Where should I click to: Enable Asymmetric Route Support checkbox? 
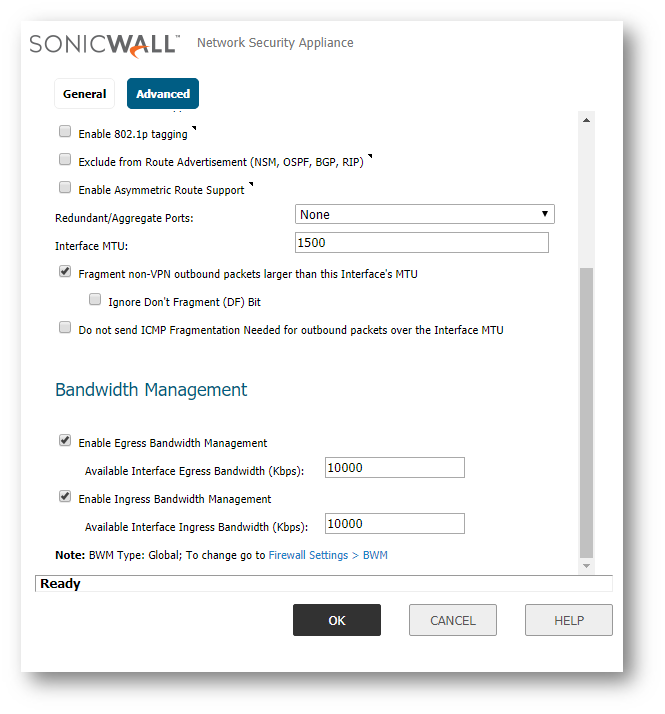pos(65,187)
